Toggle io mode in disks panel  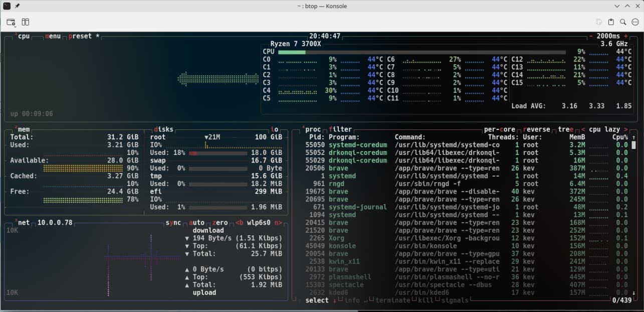pos(274,129)
